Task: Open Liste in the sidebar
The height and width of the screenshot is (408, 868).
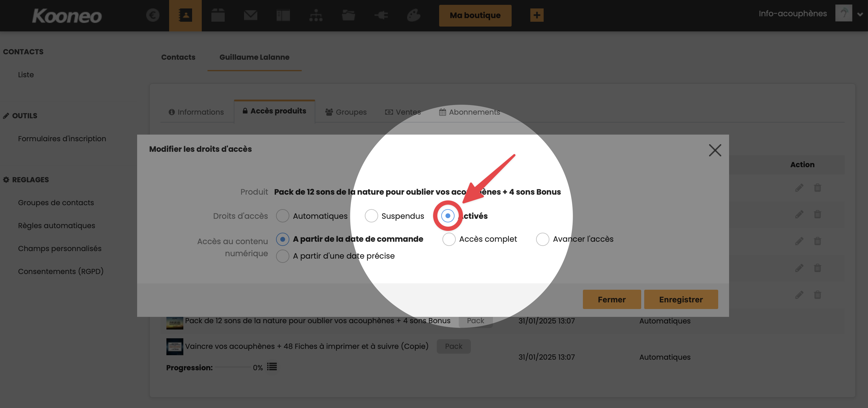Action: 26,75
